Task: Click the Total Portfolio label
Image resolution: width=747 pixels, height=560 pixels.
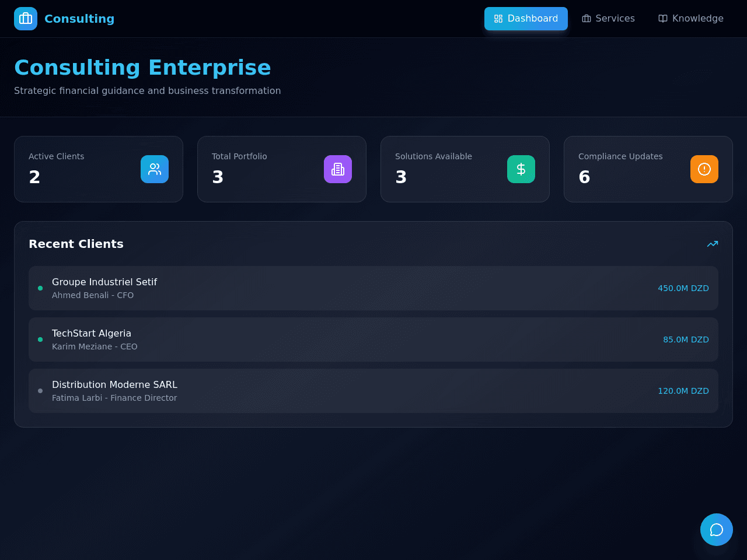Action: (239, 156)
